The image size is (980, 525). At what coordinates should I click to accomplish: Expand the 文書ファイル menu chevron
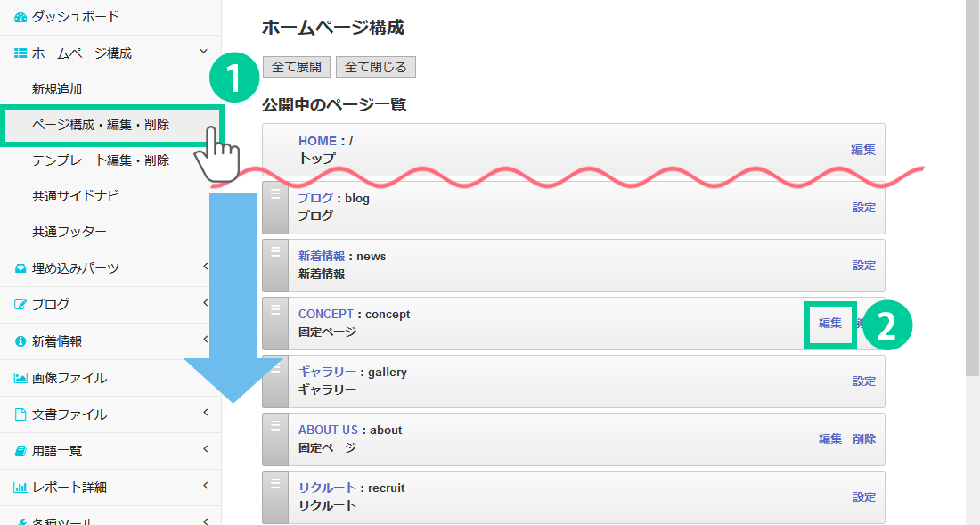click(x=205, y=413)
